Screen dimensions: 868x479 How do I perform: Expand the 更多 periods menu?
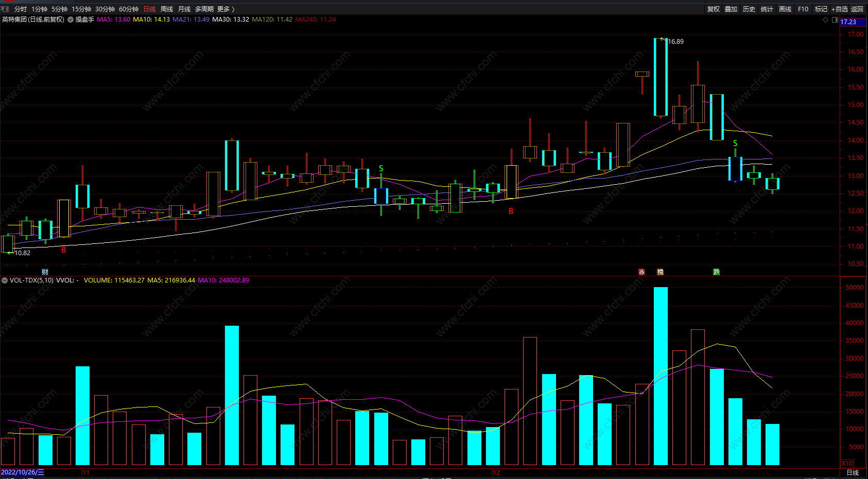[x=225, y=9]
